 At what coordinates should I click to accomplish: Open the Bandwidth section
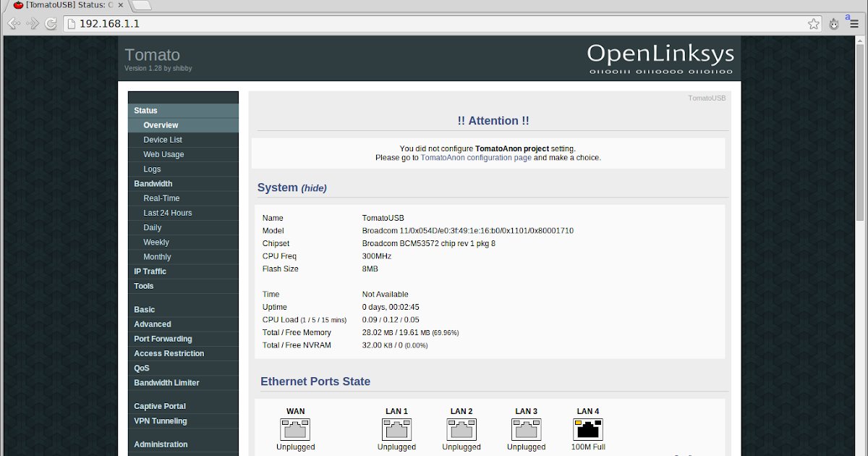(183, 184)
